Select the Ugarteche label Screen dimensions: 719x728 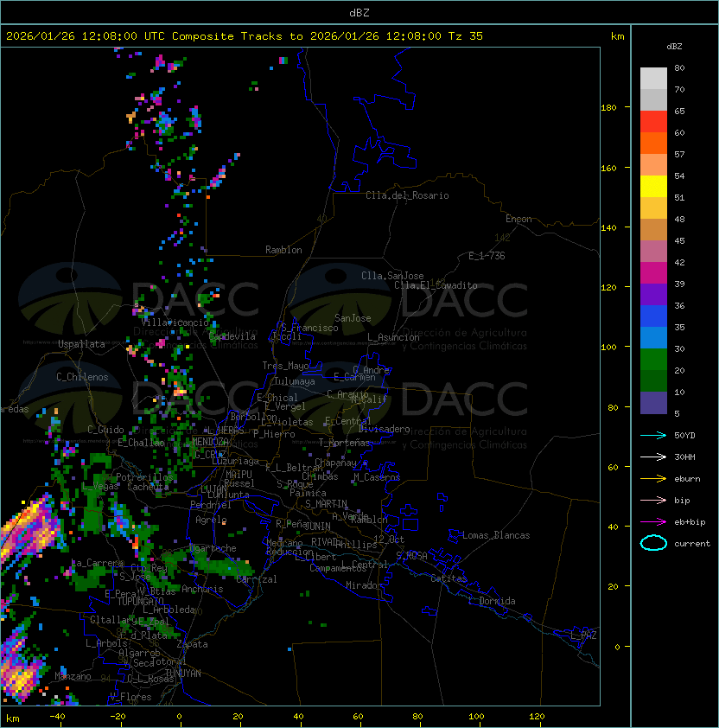point(213,548)
